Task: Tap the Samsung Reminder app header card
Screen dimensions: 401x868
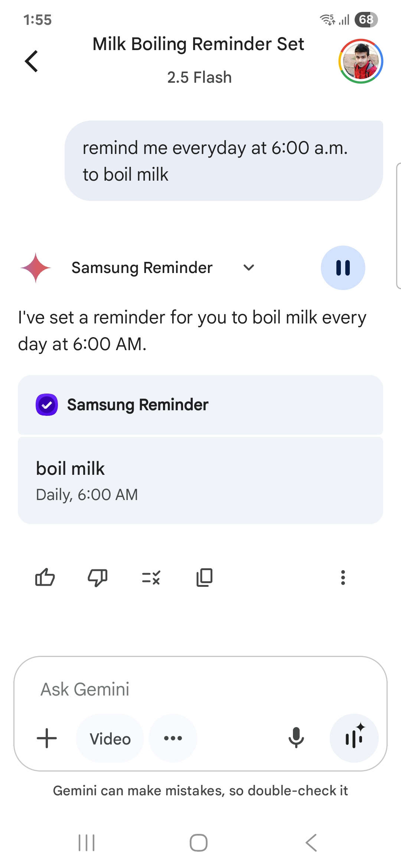Action: [200, 405]
